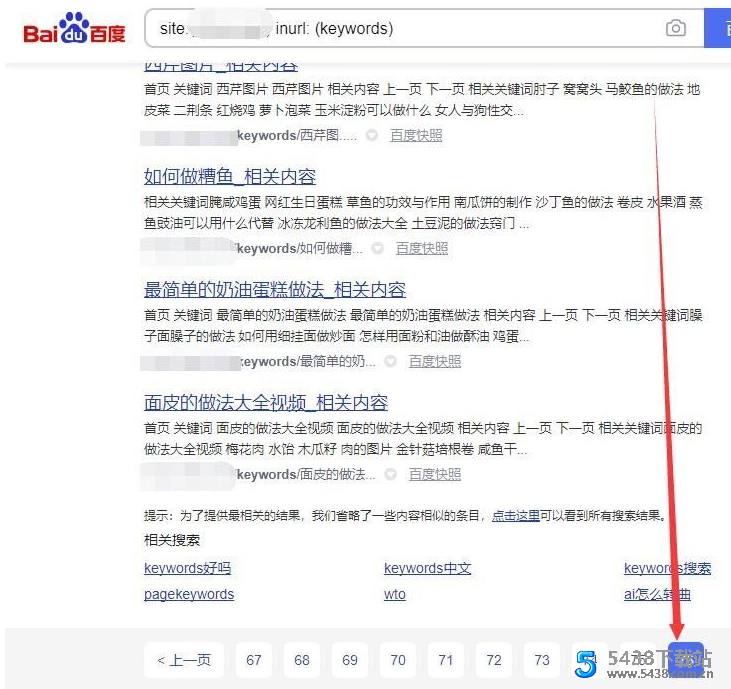Go to results page 67
The height and width of the screenshot is (689, 731).
pos(254,660)
